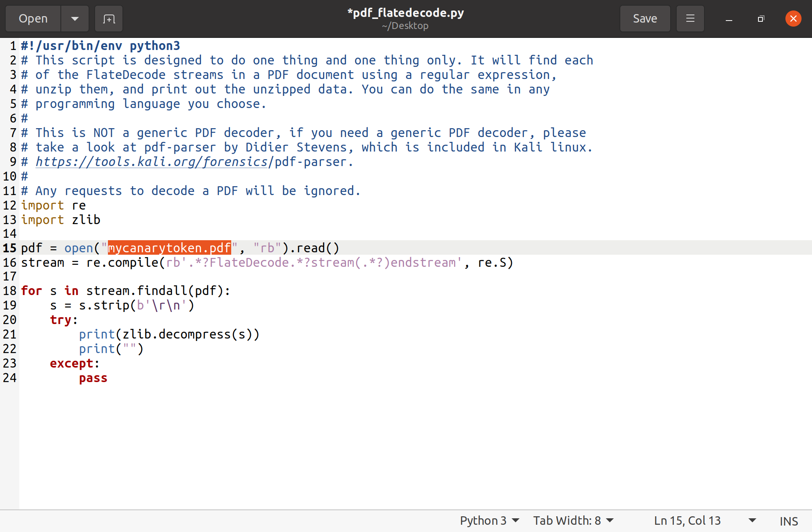
Task: Click the 'try:' keyword on line 20
Action: pyautogui.click(x=64, y=320)
